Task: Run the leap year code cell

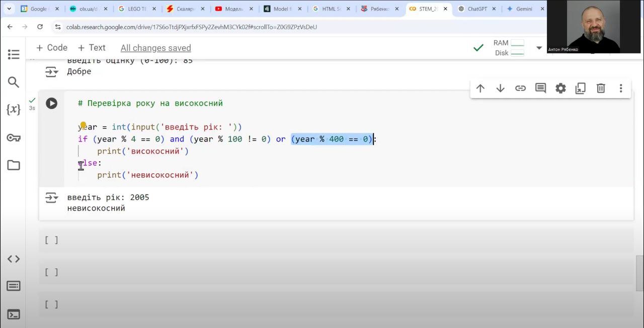Action: (x=51, y=103)
